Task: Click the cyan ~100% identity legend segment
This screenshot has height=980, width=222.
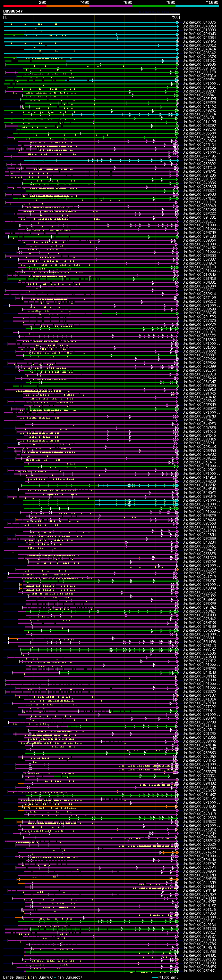Action: click(x=197, y=7)
